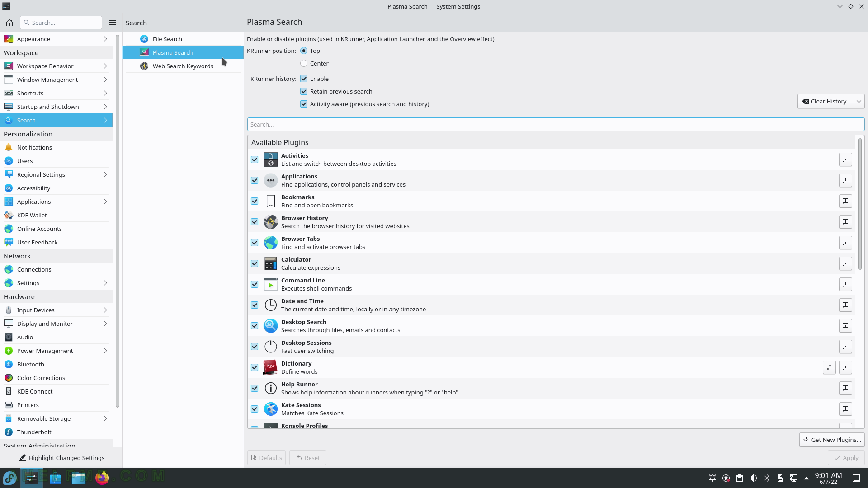Viewport: 868px width, 488px height.
Task: Click the plugin list vertical scrollbar
Action: (859, 204)
